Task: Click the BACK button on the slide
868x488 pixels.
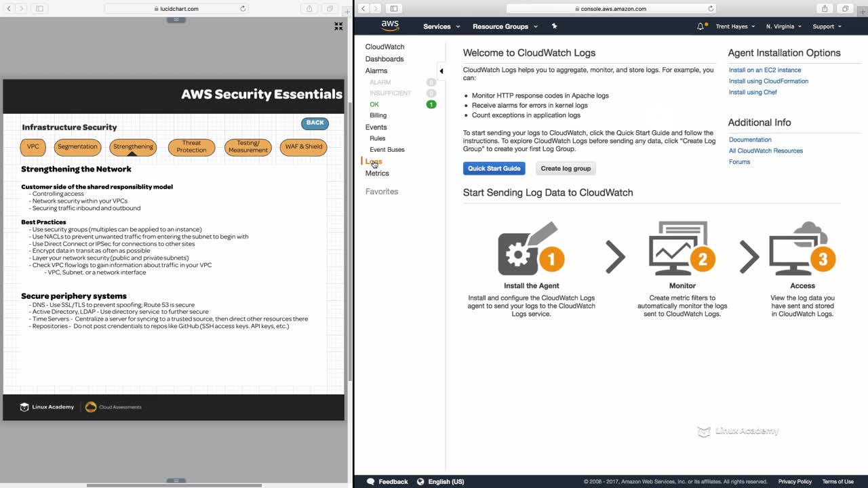Action: click(x=315, y=123)
